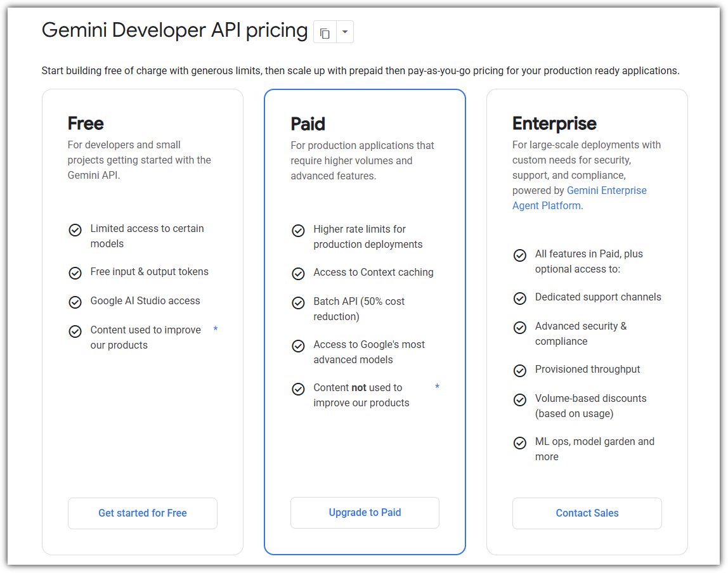Click text Dedicated support channels

click(598, 297)
